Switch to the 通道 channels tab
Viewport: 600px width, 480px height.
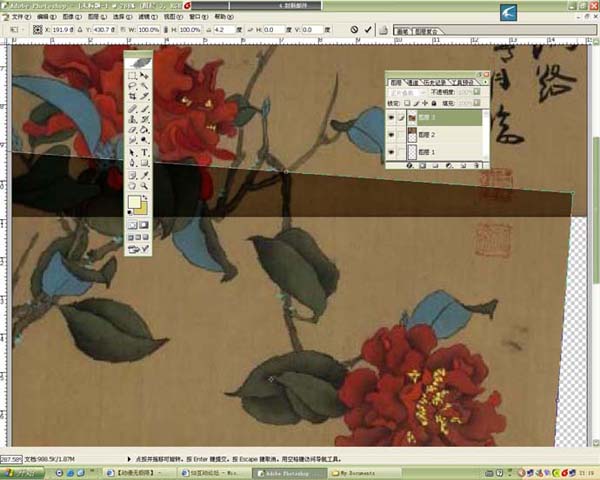pos(413,82)
